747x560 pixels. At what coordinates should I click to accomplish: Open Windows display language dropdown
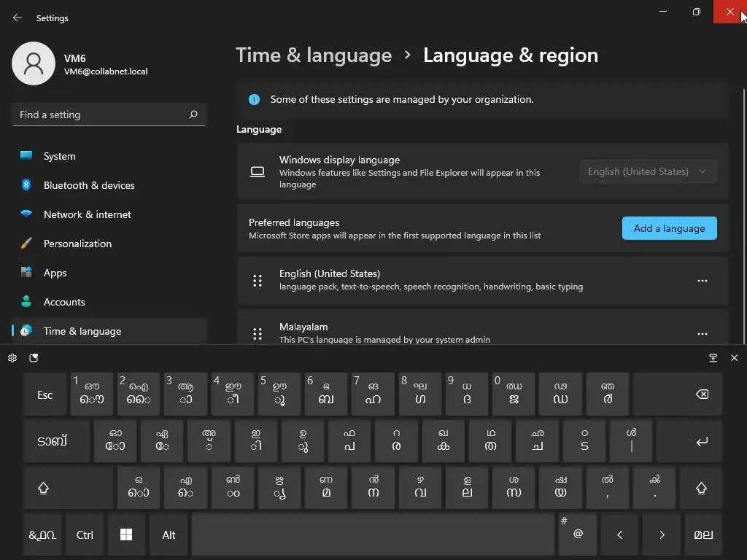[648, 171]
